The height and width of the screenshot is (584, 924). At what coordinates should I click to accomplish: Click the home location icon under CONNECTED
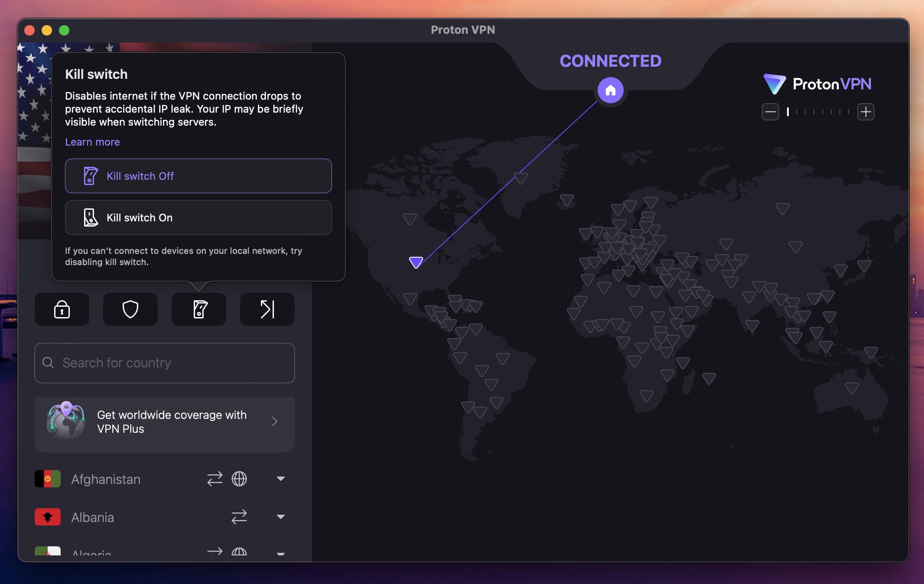click(x=611, y=90)
